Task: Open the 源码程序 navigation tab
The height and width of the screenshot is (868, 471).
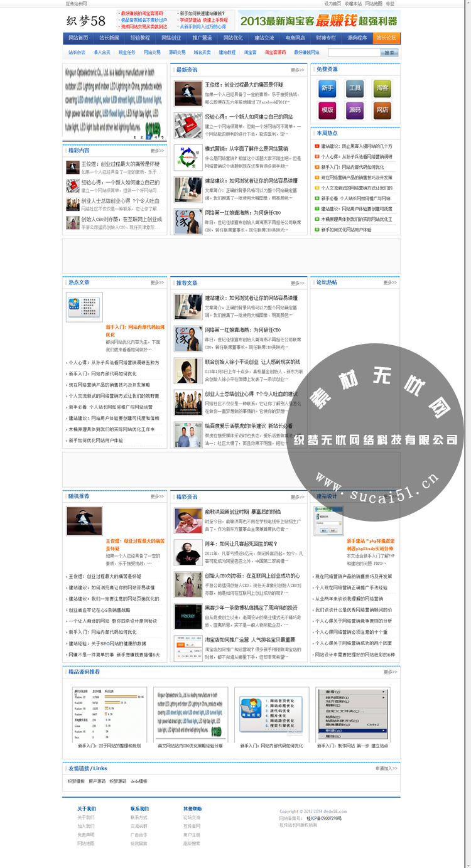Action: pos(357,38)
